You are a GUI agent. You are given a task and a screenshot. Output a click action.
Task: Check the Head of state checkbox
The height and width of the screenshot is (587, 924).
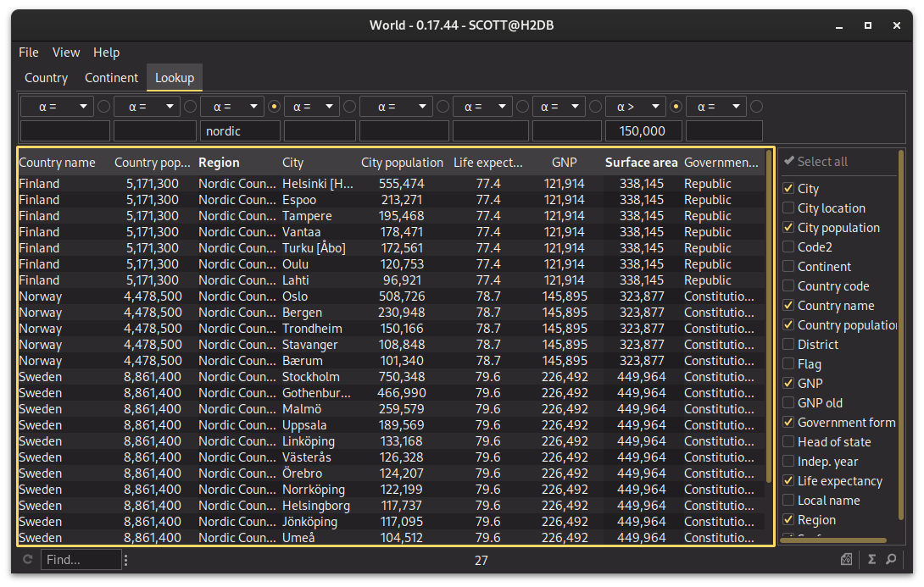789,442
